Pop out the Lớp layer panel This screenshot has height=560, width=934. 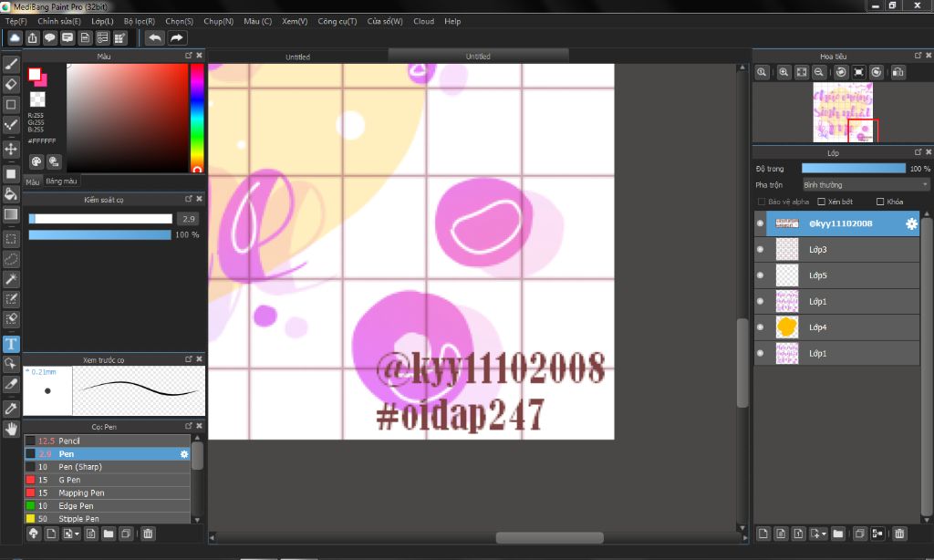tap(918, 152)
